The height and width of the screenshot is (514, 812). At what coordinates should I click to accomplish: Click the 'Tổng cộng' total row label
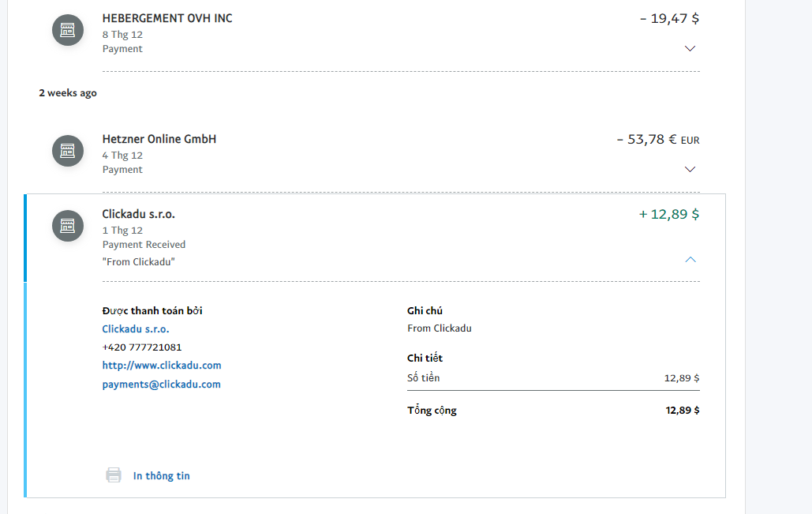(x=432, y=411)
